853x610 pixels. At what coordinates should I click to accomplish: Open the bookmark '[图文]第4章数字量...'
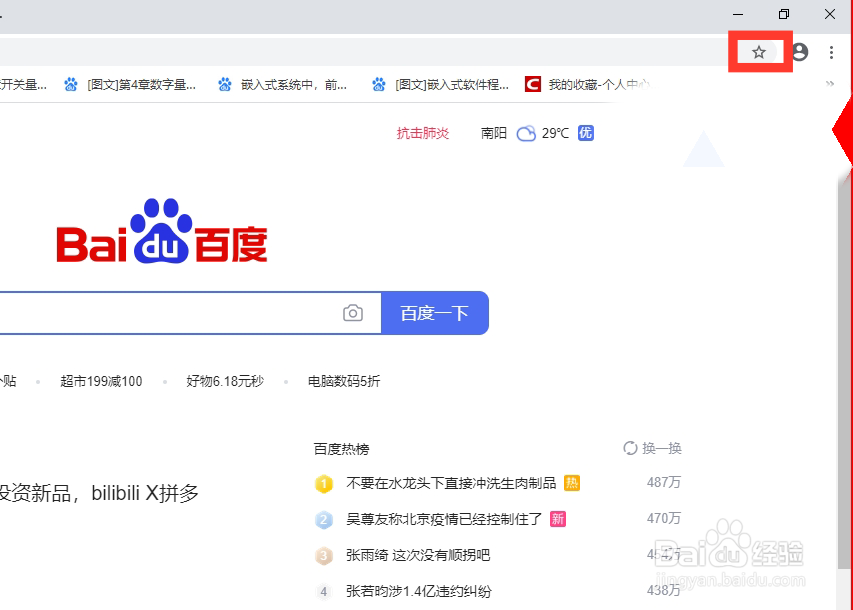pos(132,84)
